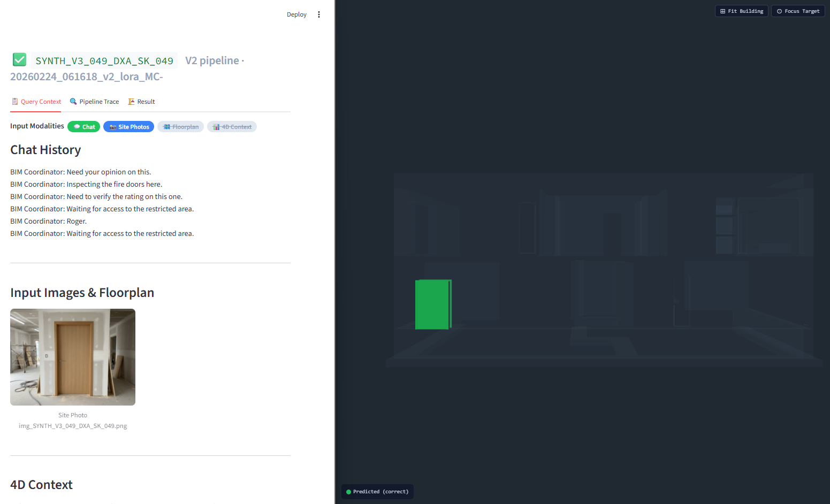Image resolution: width=830 pixels, height=504 pixels.
Task: Click the green highlighted door in 3D view
Action: coord(433,304)
